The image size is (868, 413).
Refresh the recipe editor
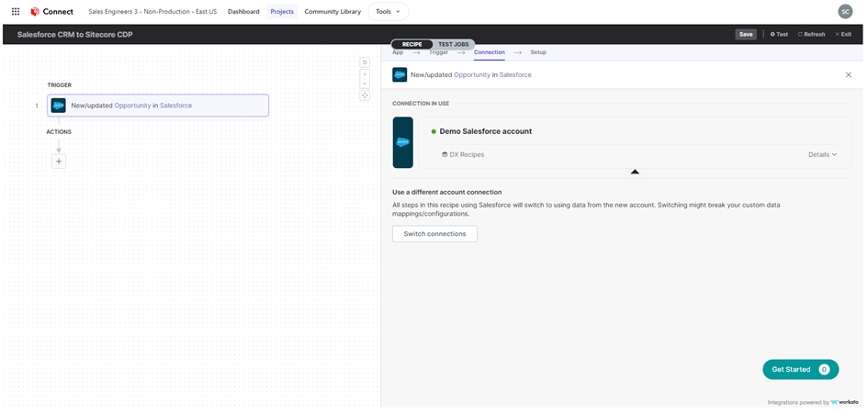[x=811, y=34]
